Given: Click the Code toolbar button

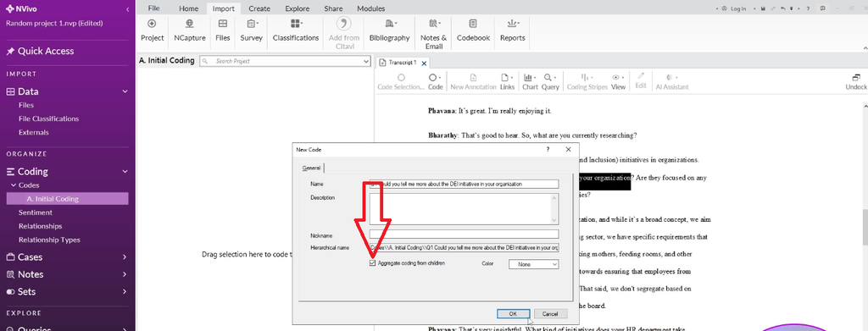Looking at the screenshot, I should (x=435, y=82).
